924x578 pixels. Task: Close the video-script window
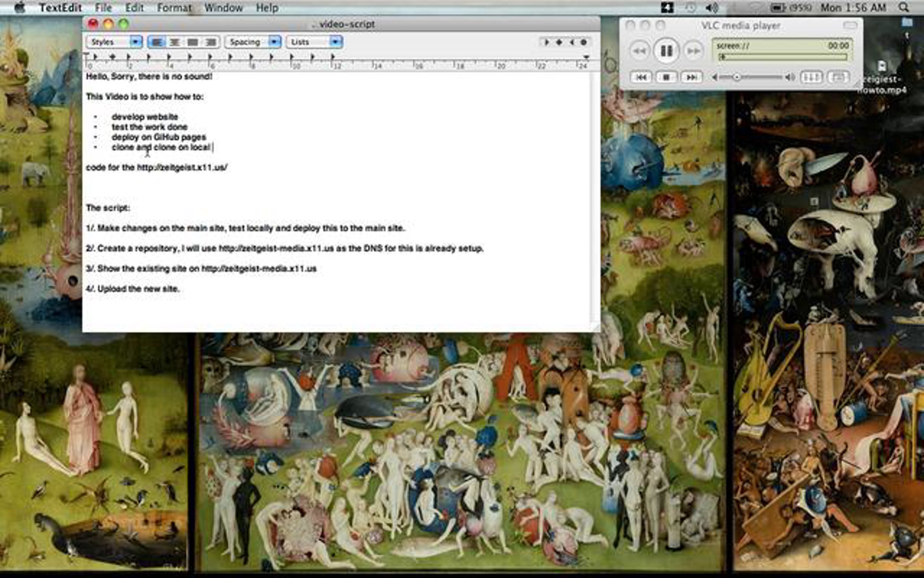pos(93,24)
